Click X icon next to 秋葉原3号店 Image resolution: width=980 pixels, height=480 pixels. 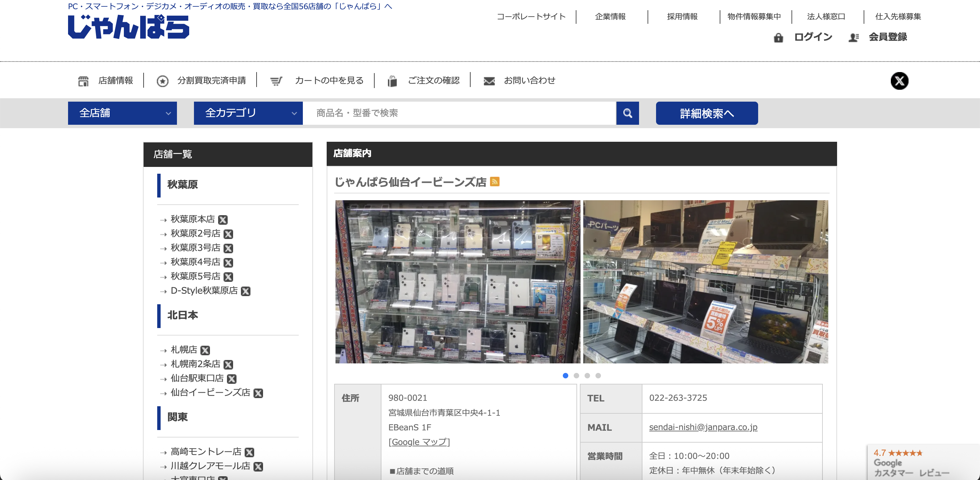coord(228,248)
